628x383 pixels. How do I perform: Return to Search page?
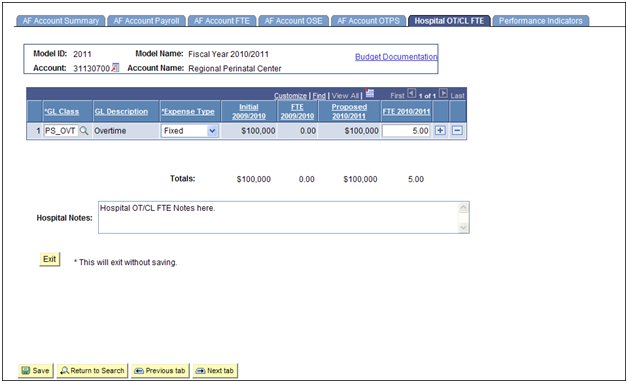93,371
